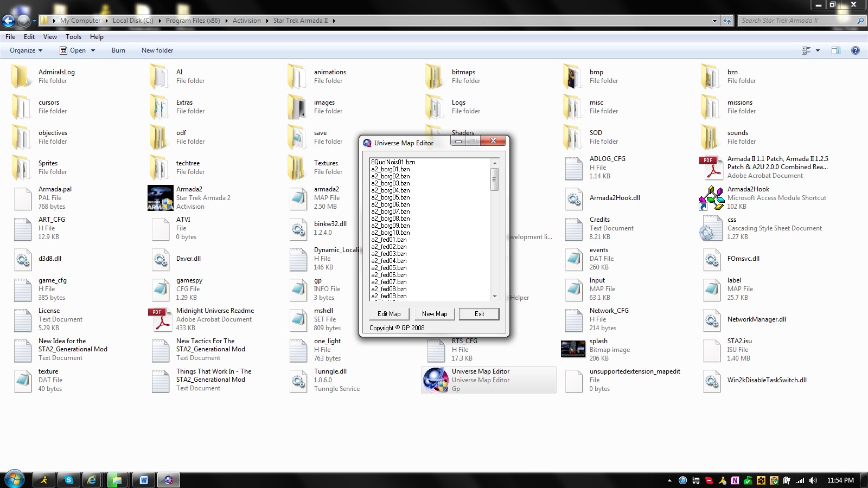Open the View menu
This screenshot has width=868, height=488.
(x=50, y=37)
